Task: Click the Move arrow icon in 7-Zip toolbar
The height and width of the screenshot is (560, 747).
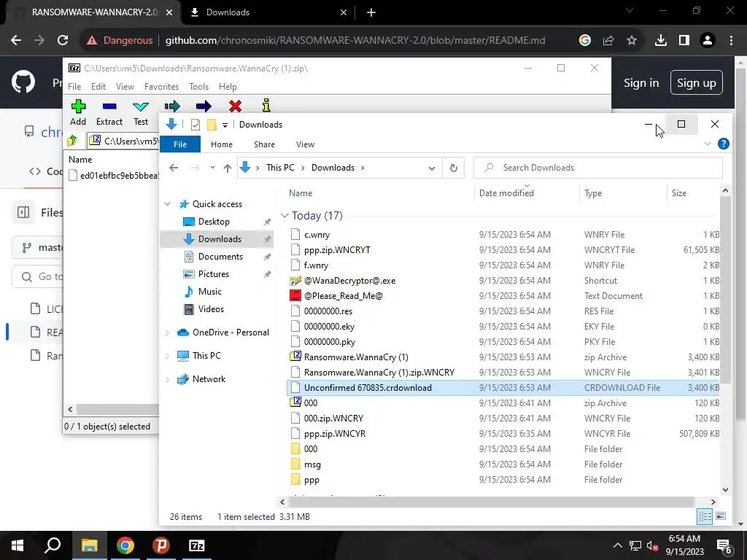Action: tap(204, 106)
